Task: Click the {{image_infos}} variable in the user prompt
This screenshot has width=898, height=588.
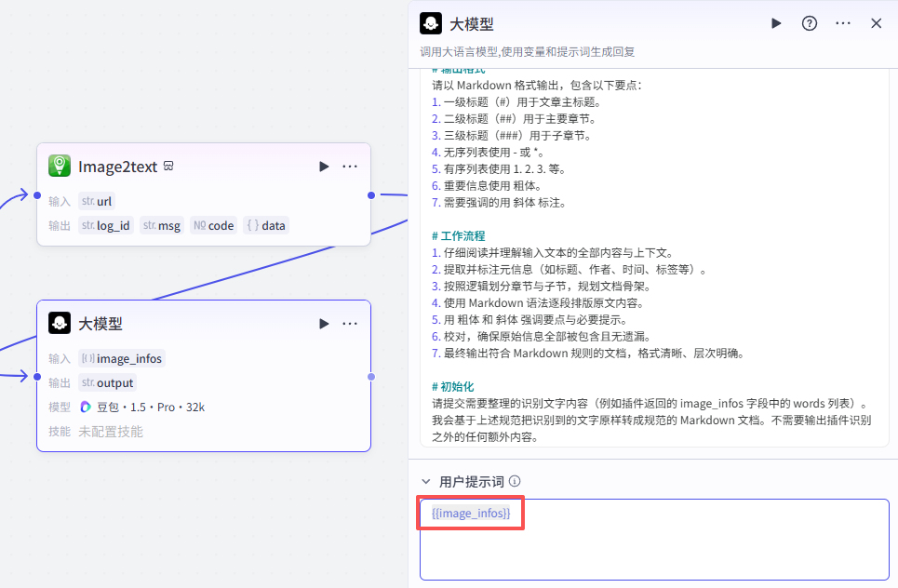Action: click(x=471, y=514)
